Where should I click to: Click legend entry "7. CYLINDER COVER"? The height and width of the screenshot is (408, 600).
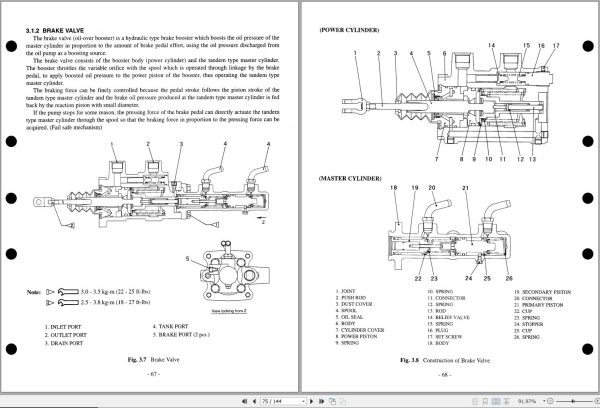coord(360,330)
